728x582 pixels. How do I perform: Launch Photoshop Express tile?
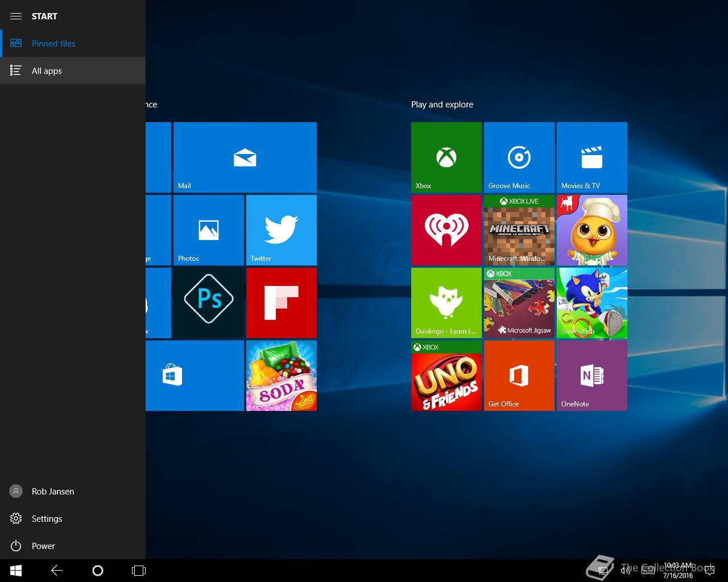coord(209,303)
